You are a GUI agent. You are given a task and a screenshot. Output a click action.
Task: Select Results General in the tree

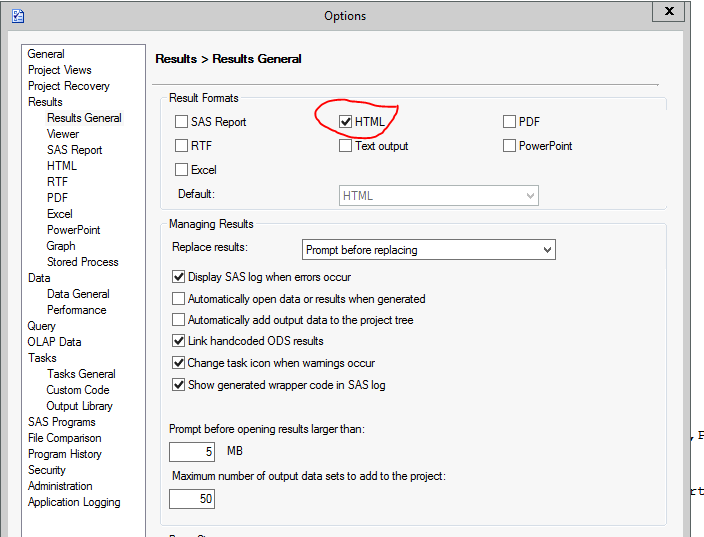(x=84, y=118)
